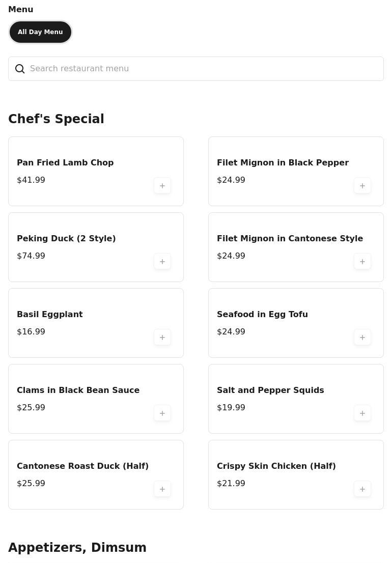
Task: Add Filet Mignon in Black Pepper plus icon
Action: [x=362, y=186]
